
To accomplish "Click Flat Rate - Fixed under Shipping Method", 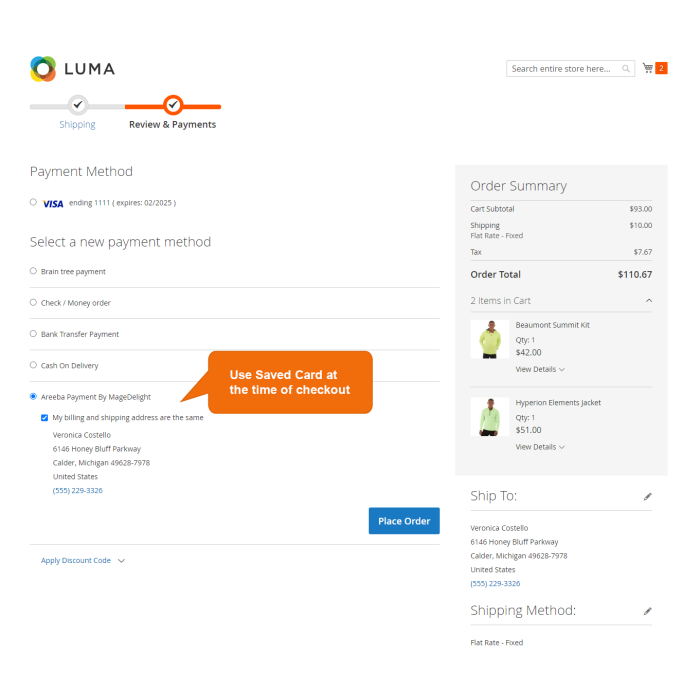I will tap(496, 643).
